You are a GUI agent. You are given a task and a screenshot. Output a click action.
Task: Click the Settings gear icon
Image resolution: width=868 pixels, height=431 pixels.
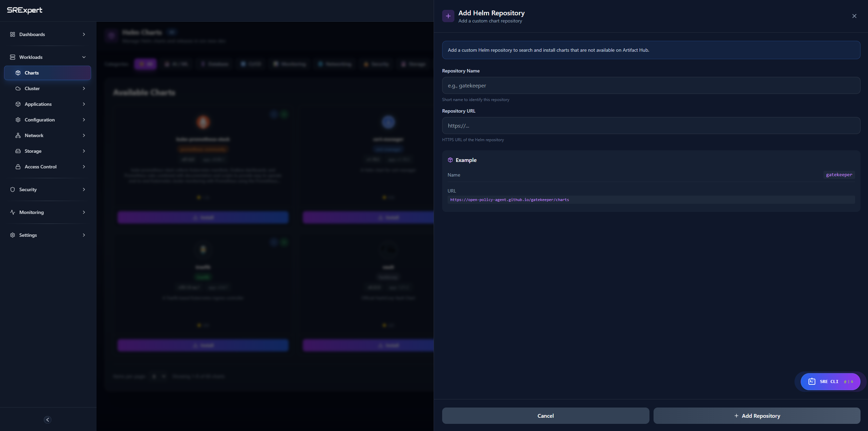(13, 235)
